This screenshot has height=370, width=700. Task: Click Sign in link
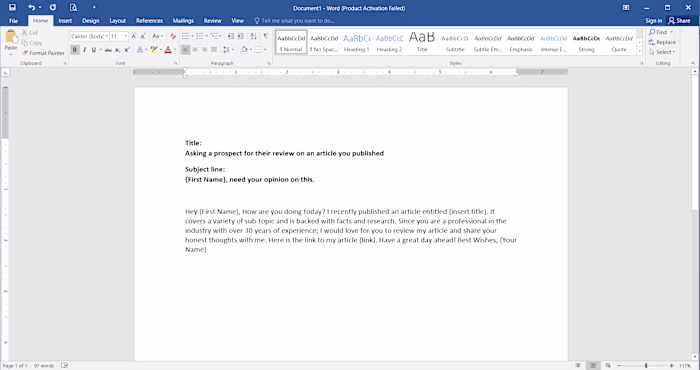653,21
